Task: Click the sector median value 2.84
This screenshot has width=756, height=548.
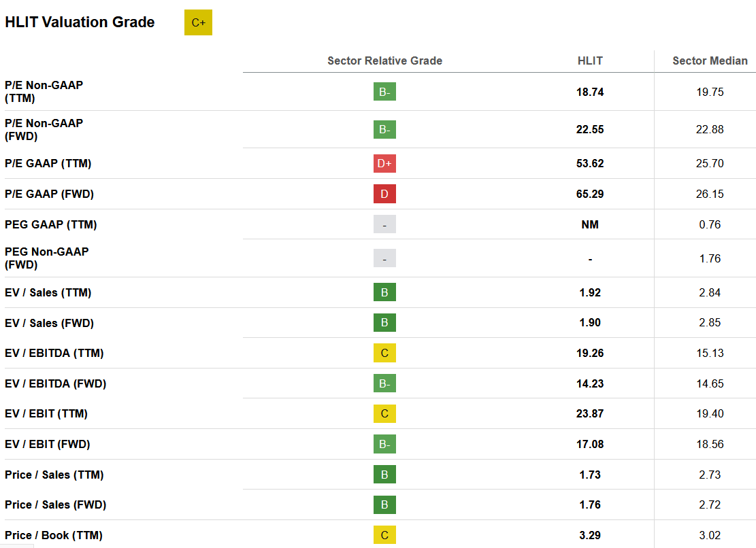Action: tap(710, 292)
